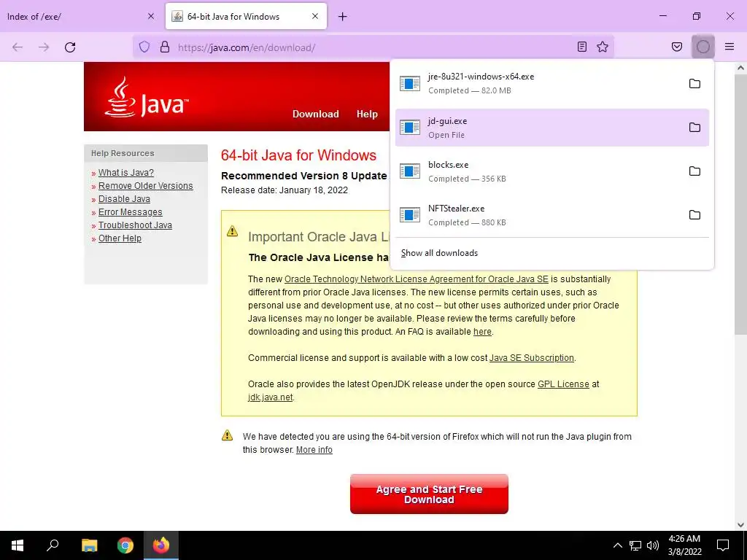Open notification center
This screenshot has height=560, width=747.
pos(723,545)
